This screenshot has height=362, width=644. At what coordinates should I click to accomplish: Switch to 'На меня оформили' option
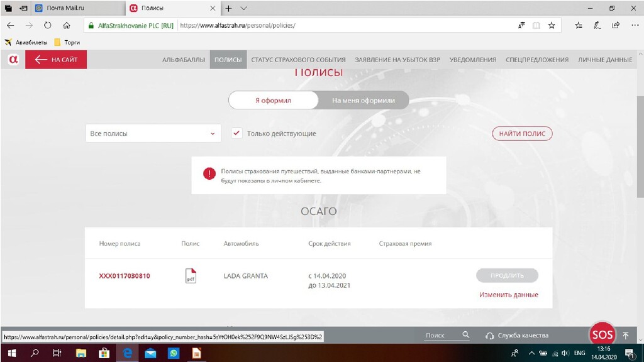pyautogui.click(x=364, y=100)
